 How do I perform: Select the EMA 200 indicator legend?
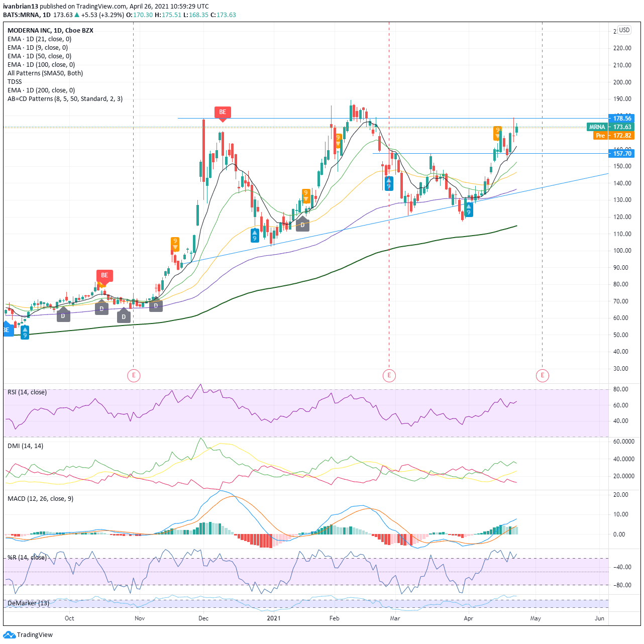[x=41, y=90]
